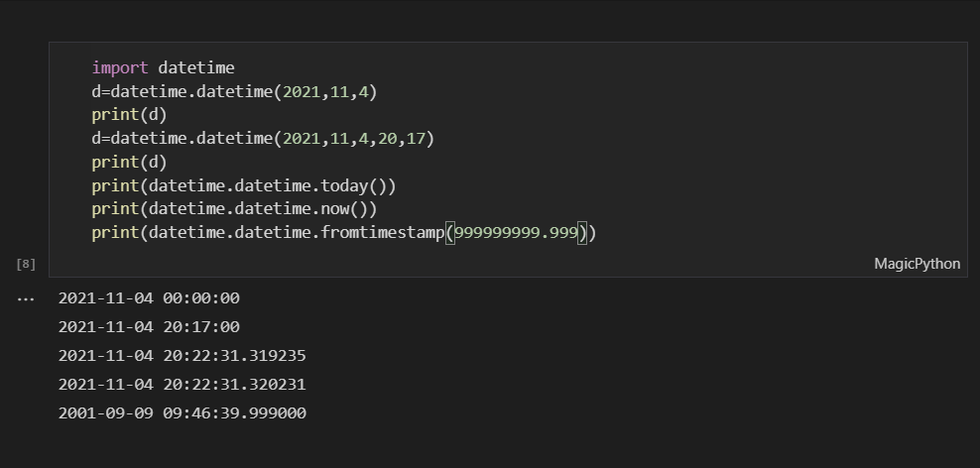Click the number 999999999.999 in the code
Screen dimensions: 980x468
tap(516, 233)
